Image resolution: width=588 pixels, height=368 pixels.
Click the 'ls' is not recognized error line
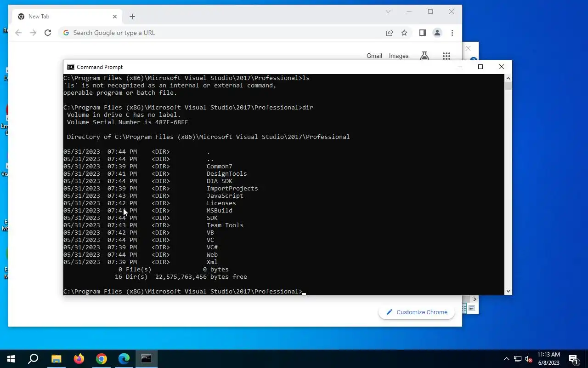coord(170,85)
